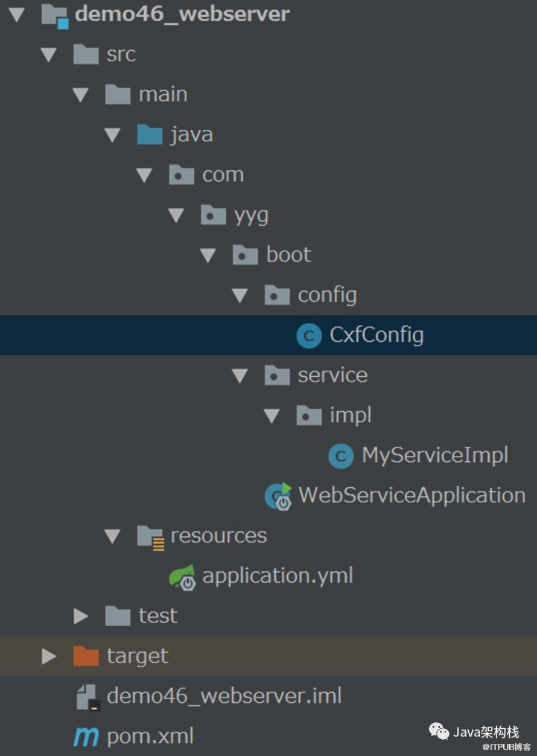Collapse the src folder arrow

48,55
